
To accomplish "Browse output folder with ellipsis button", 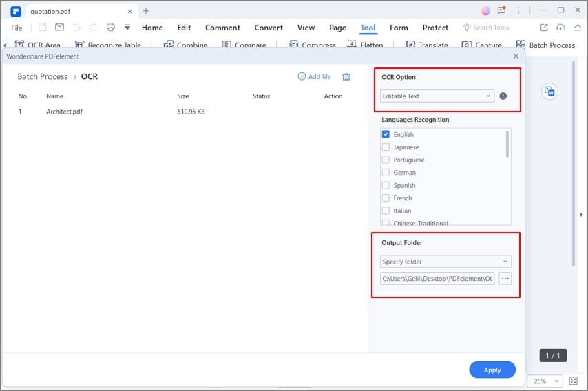I will point(505,279).
